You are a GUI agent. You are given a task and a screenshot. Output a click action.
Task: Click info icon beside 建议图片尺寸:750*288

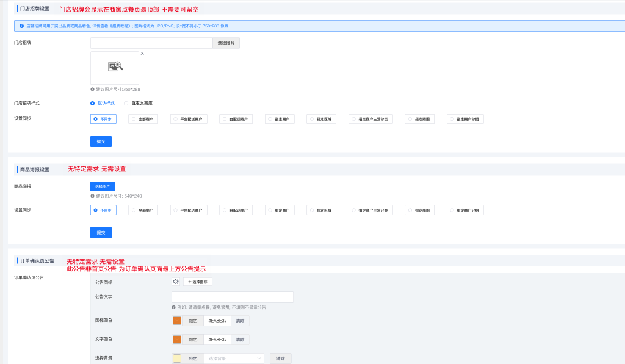point(92,89)
